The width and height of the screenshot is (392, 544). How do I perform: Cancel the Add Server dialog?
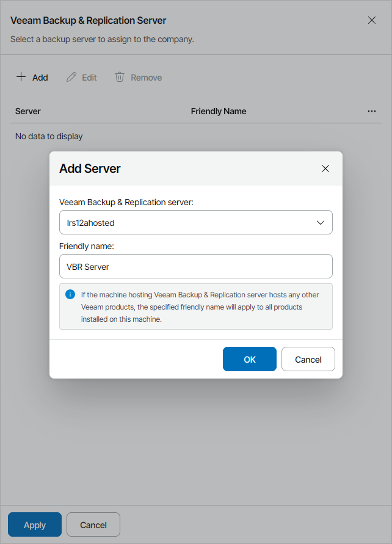[x=308, y=359]
